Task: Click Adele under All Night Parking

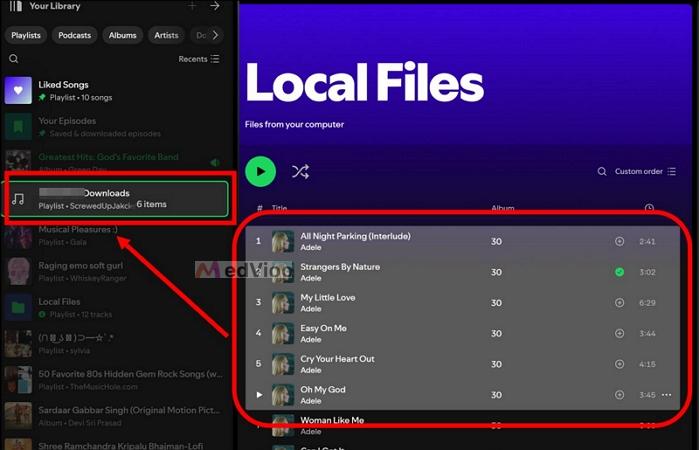Action: pyautogui.click(x=311, y=248)
